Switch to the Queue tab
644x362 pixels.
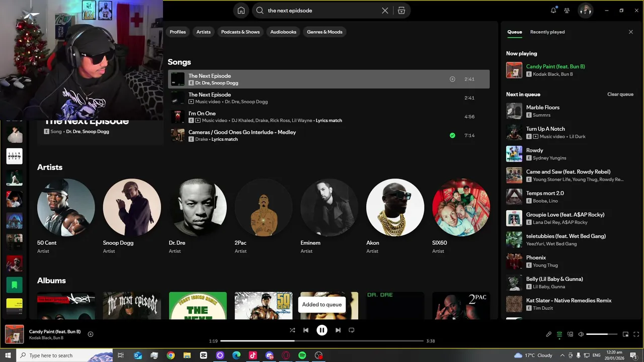[x=515, y=32]
